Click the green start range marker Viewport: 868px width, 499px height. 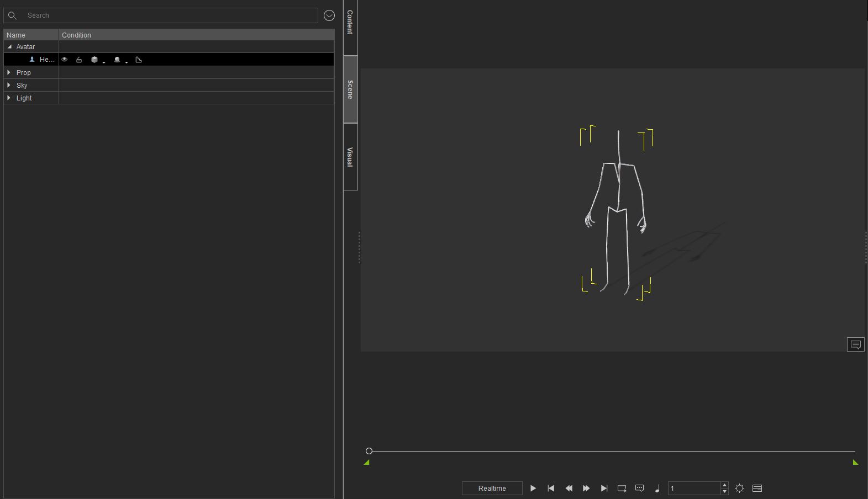pyautogui.click(x=366, y=463)
